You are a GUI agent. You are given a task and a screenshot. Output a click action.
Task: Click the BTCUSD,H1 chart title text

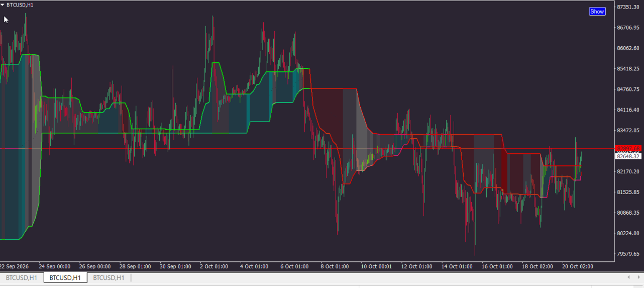pos(19,5)
